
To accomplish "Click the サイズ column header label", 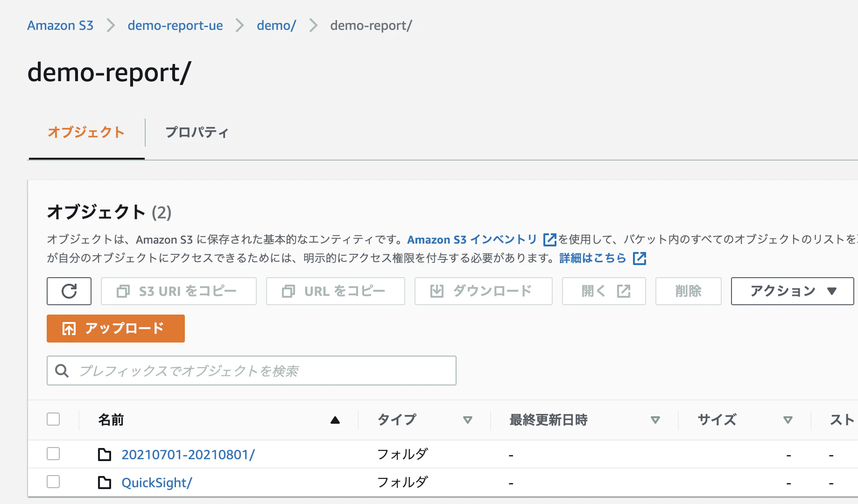I will 717,420.
